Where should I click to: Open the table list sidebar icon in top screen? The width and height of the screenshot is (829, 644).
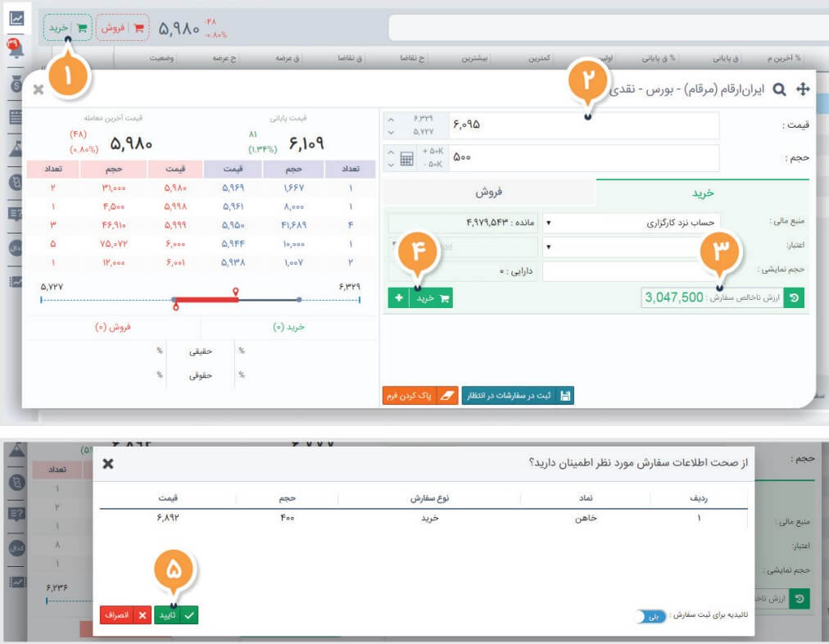click(16, 117)
